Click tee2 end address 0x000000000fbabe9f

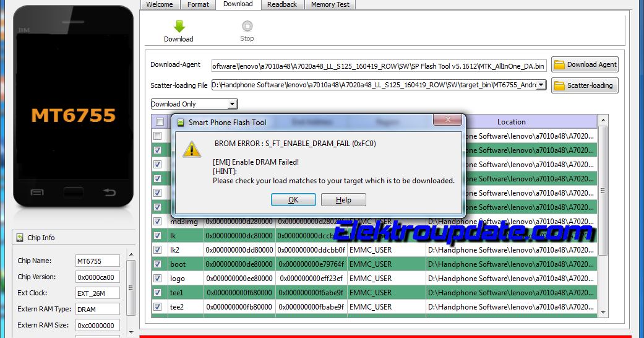(x=311, y=307)
